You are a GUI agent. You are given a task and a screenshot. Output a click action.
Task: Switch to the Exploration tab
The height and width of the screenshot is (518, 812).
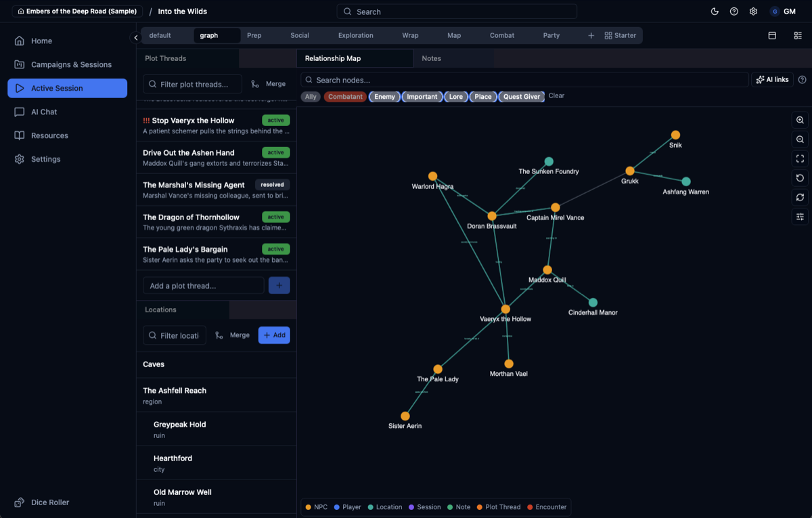356,35
